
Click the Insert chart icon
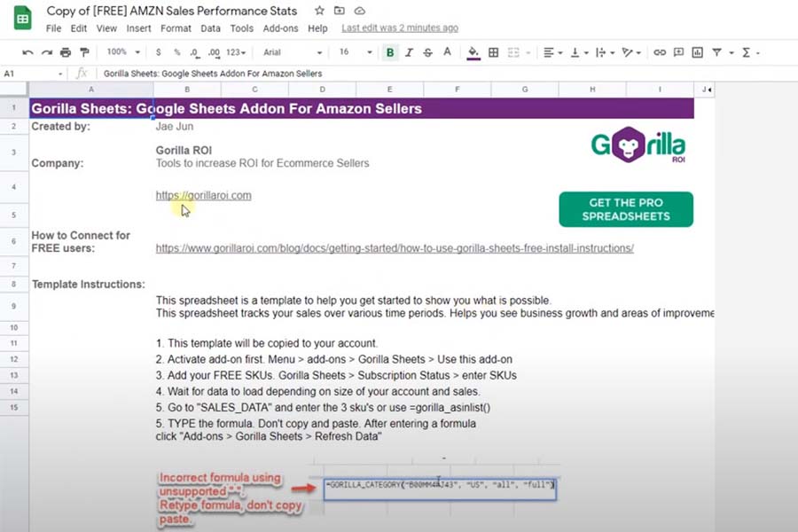697,52
